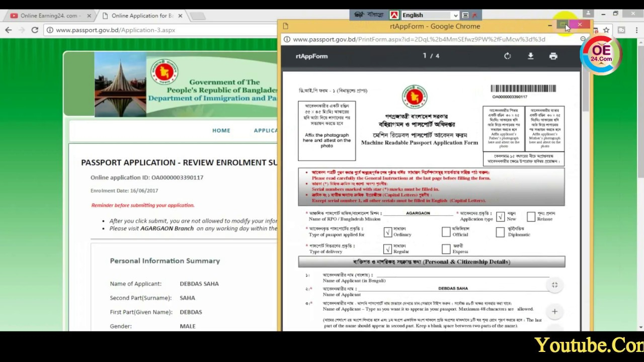
Task: View site info in rtAppForm popup
Action: (287, 39)
